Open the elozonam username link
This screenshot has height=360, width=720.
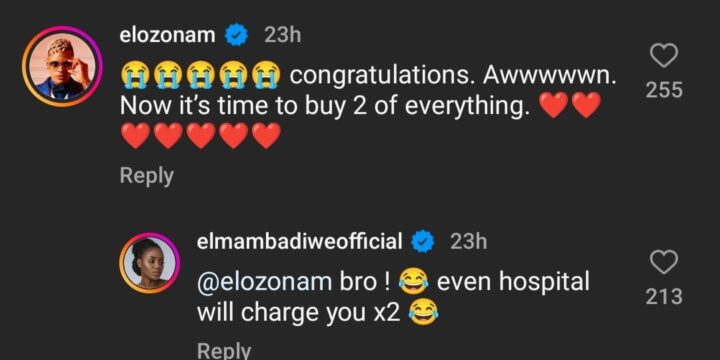pos(168,36)
